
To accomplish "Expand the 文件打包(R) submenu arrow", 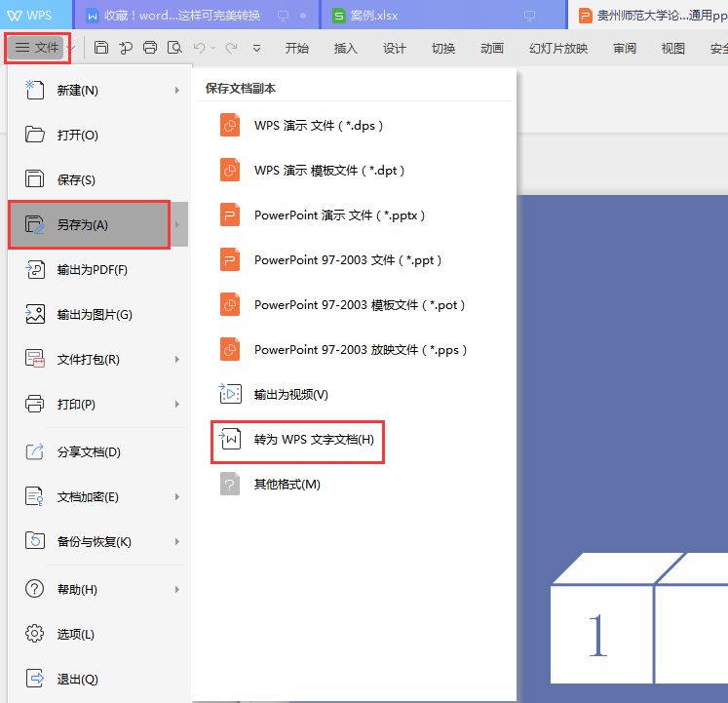I will pos(177,360).
